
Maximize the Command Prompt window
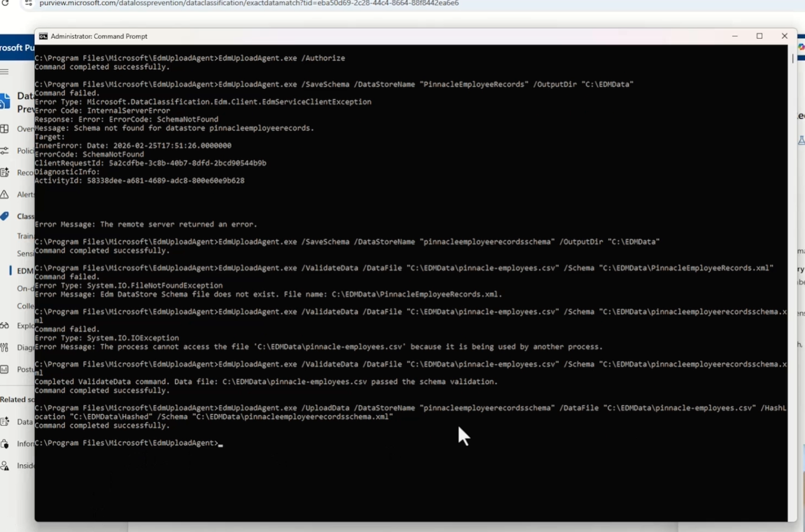760,36
